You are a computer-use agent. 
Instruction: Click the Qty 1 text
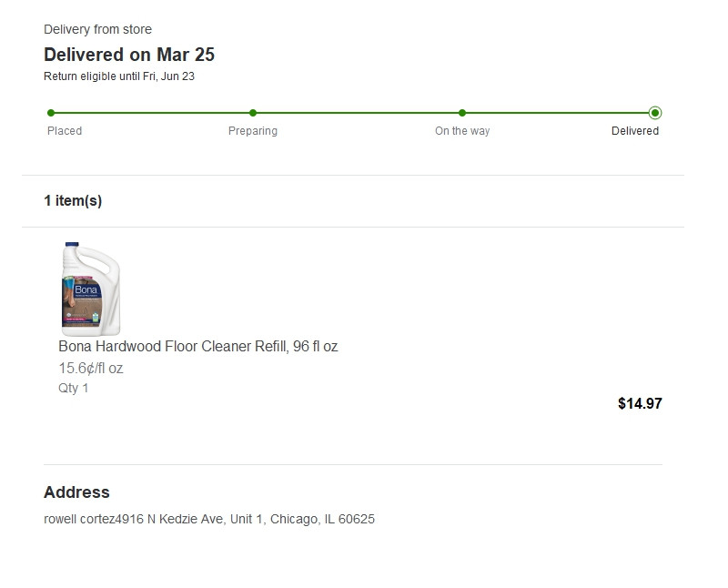click(74, 389)
